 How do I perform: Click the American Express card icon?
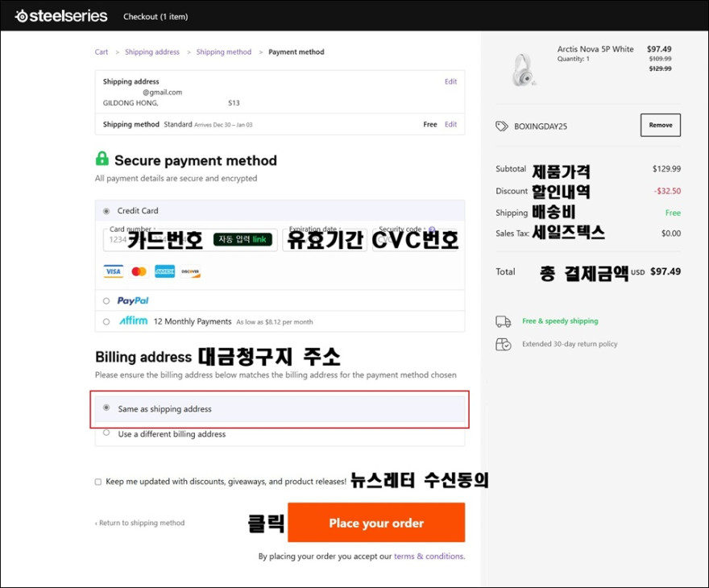(164, 271)
